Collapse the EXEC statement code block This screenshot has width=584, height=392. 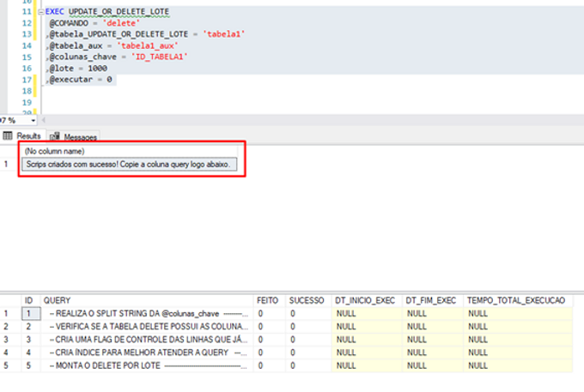click(x=41, y=12)
